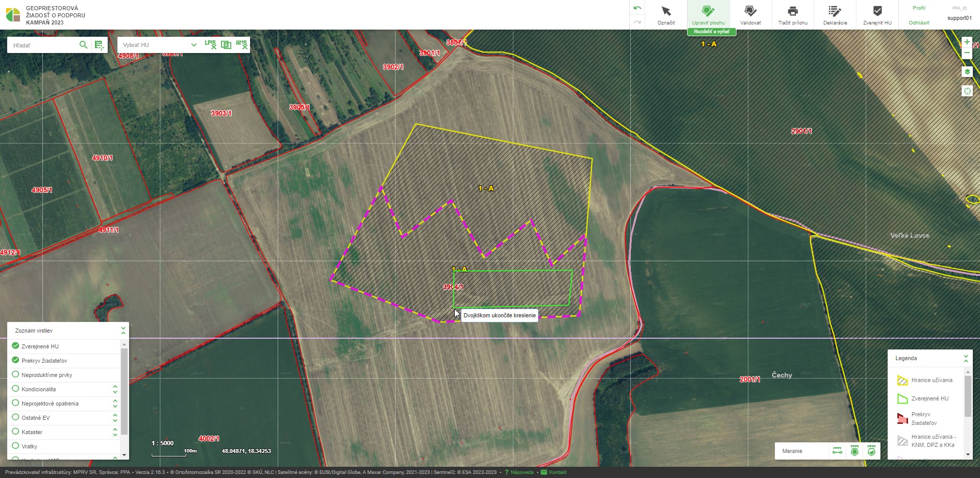Click Odhlásiť to log out

coord(919,23)
